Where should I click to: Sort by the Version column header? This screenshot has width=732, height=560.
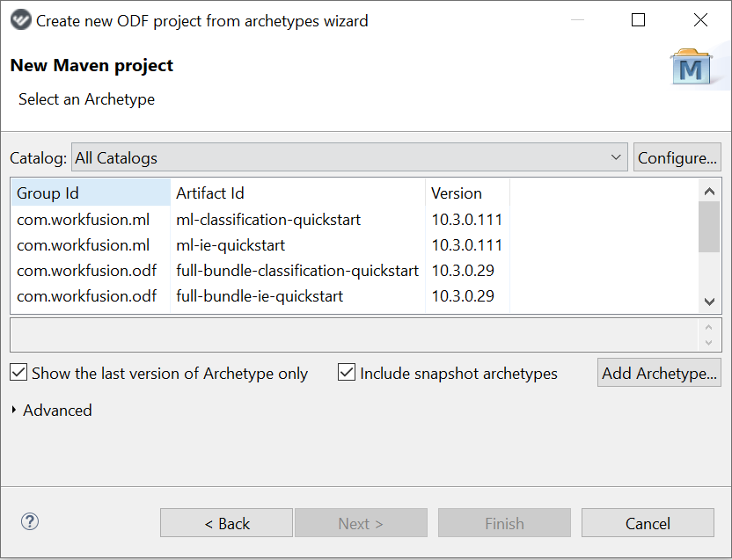pos(467,193)
